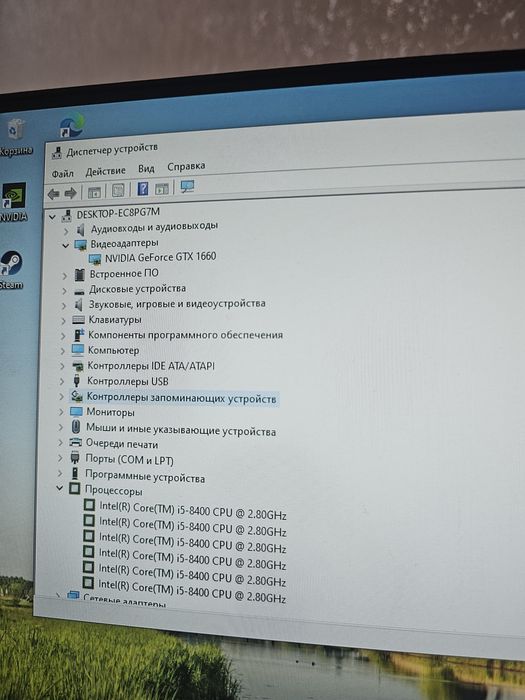Open the Файл menu

coord(62,173)
